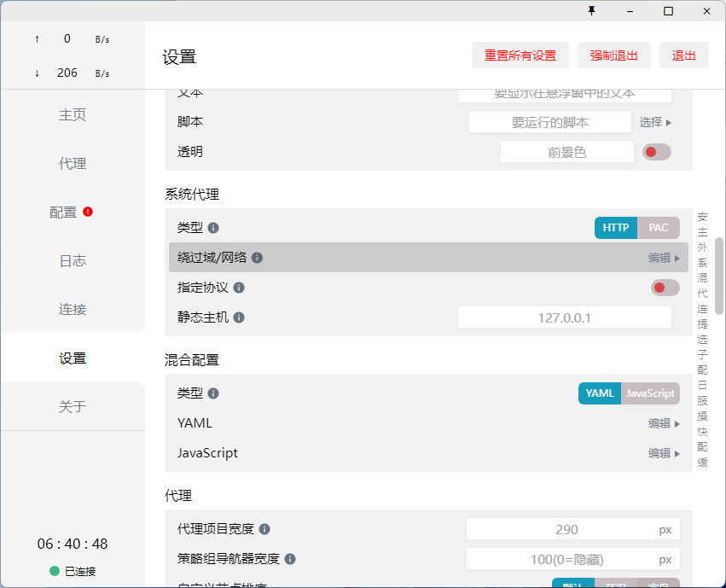The width and height of the screenshot is (726, 588).
Task: Click info icon beside 指定协议
Action: point(239,288)
